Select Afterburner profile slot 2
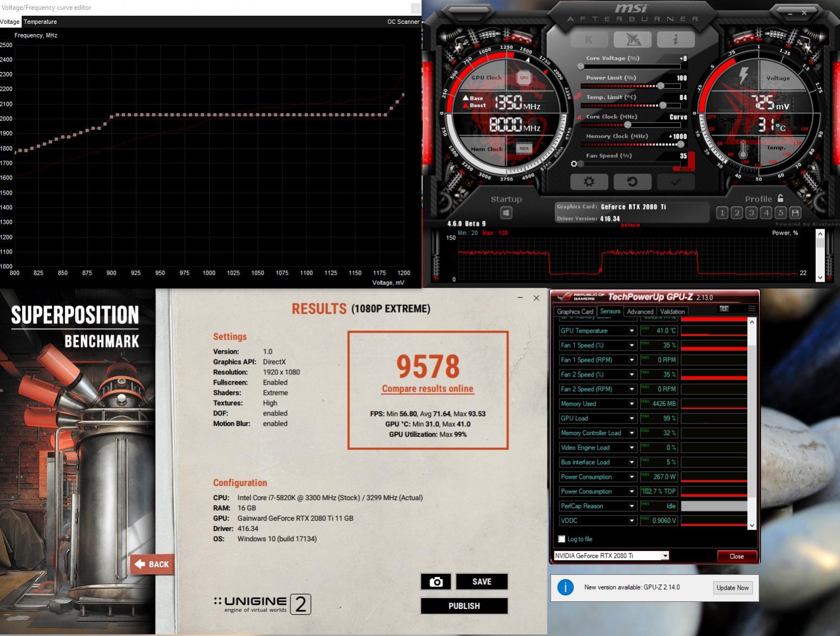The width and height of the screenshot is (840, 636). click(x=737, y=213)
